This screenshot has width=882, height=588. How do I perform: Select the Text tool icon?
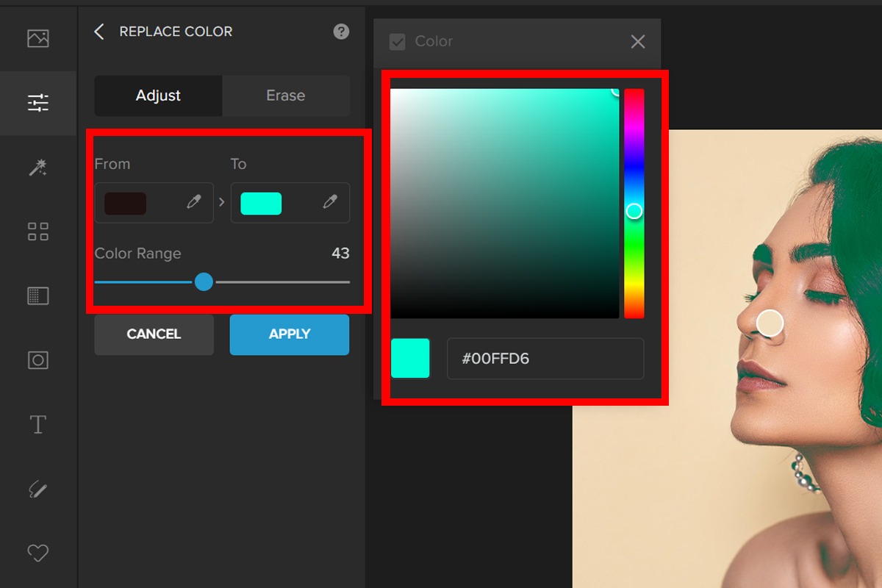(38, 425)
